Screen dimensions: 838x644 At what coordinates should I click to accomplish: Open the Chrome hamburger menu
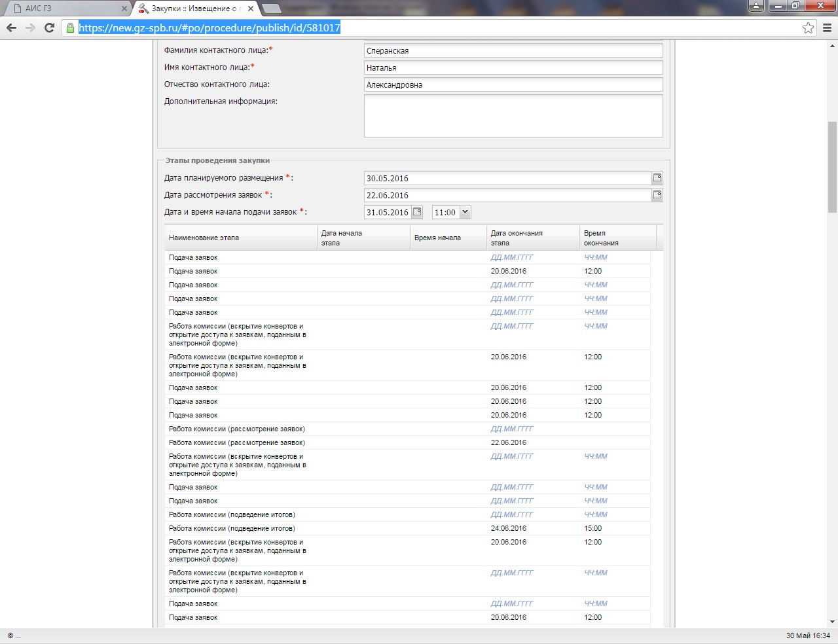827,27
